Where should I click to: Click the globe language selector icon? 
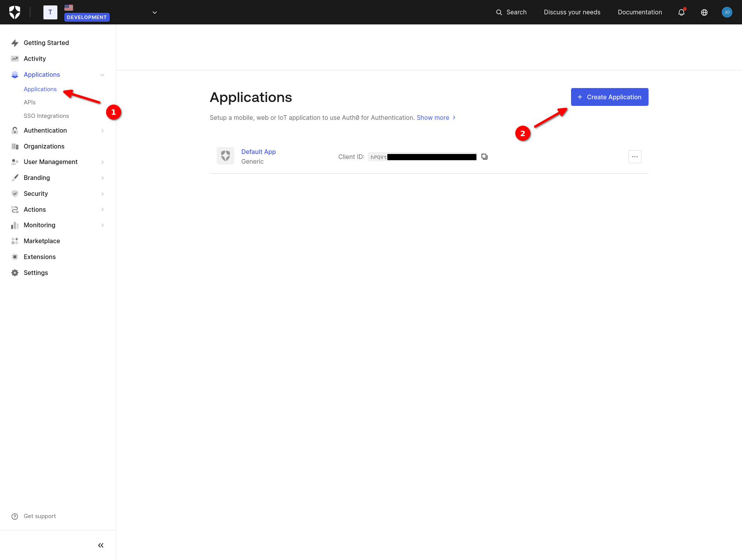pos(704,12)
